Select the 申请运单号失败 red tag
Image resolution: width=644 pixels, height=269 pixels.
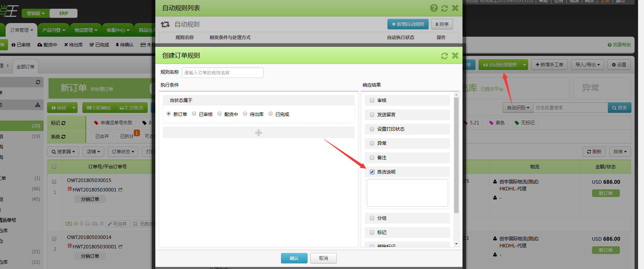click(x=113, y=123)
